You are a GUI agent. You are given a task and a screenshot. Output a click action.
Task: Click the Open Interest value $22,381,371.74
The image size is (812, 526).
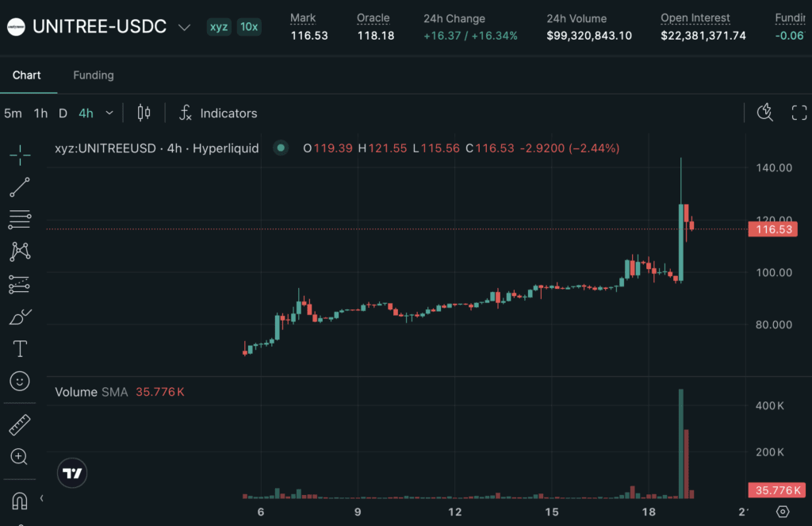(703, 36)
